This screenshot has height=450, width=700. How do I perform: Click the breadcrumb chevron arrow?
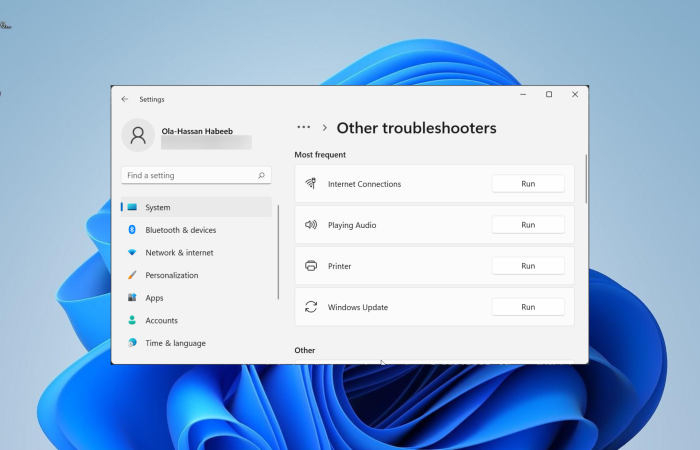coord(325,128)
